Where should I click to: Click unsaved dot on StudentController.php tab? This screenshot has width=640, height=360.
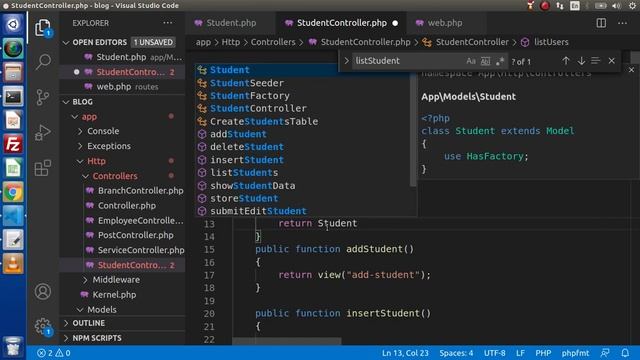(x=395, y=23)
